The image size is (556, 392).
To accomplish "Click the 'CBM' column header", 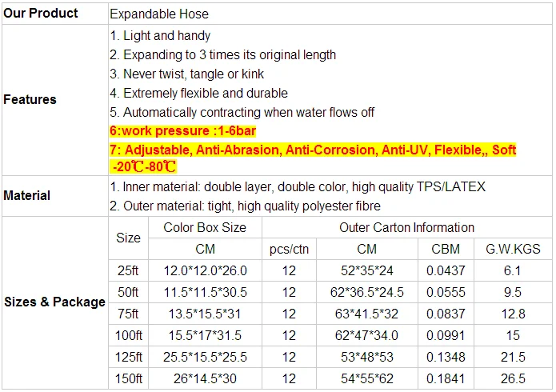I will coord(446,250).
